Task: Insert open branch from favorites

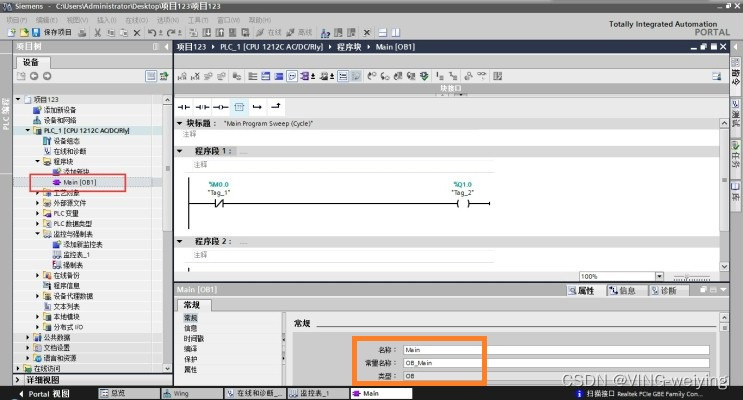Action: (x=257, y=107)
